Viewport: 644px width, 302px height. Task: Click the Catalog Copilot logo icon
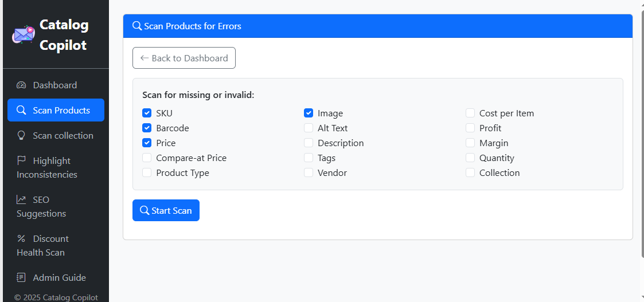(x=23, y=34)
